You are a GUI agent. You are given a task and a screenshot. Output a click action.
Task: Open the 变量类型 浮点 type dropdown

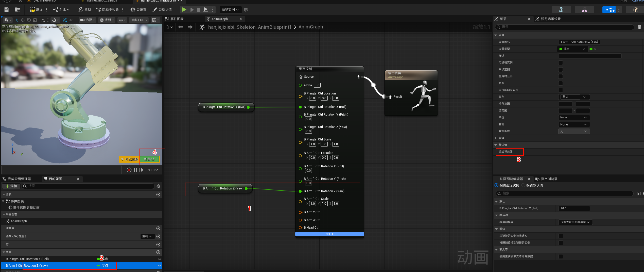572,49
